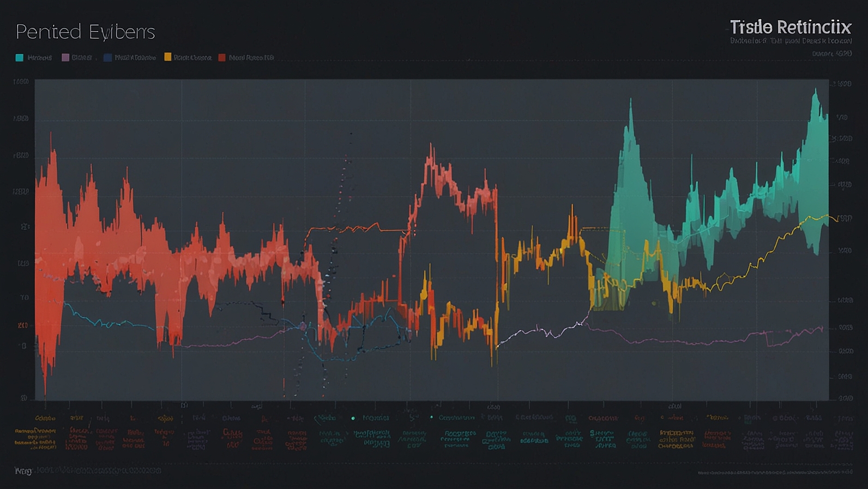Click the 'Pented Eyibens' chart title

86,32
